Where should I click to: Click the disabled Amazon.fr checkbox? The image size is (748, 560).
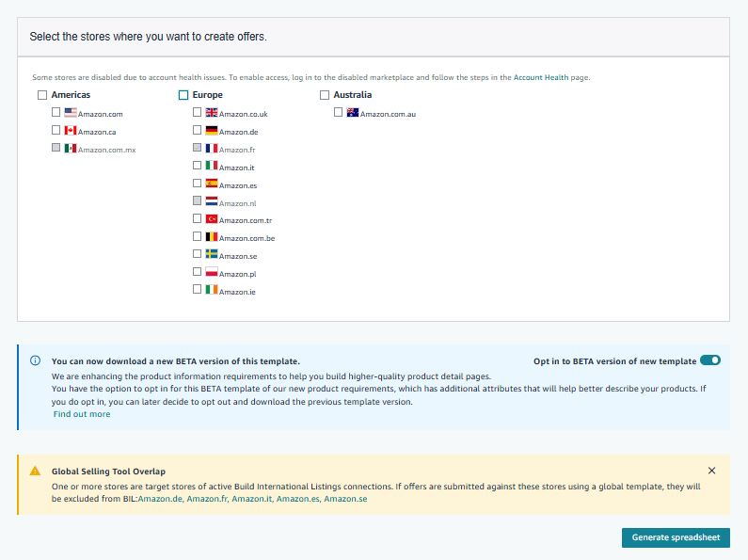[197, 148]
